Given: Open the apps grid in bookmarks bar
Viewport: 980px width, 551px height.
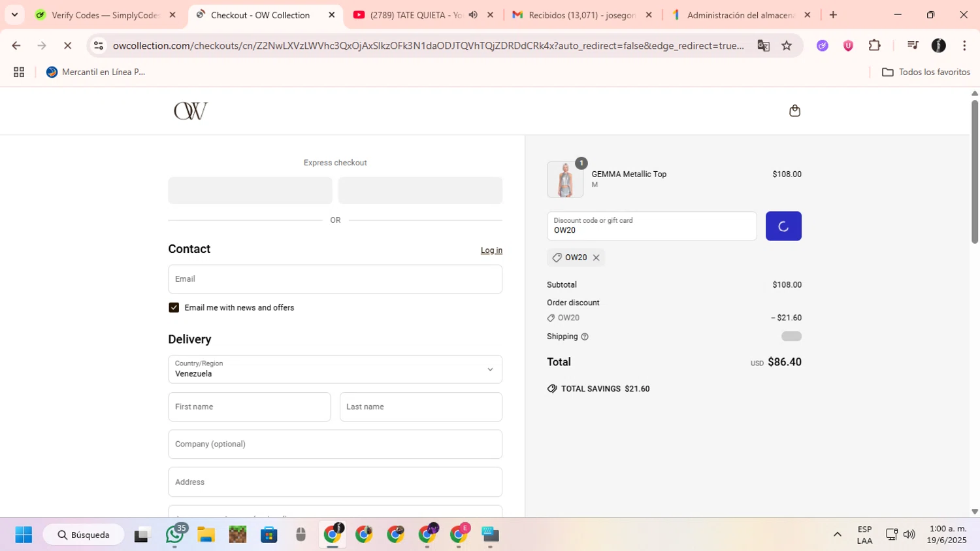Looking at the screenshot, I should pyautogui.click(x=19, y=72).
